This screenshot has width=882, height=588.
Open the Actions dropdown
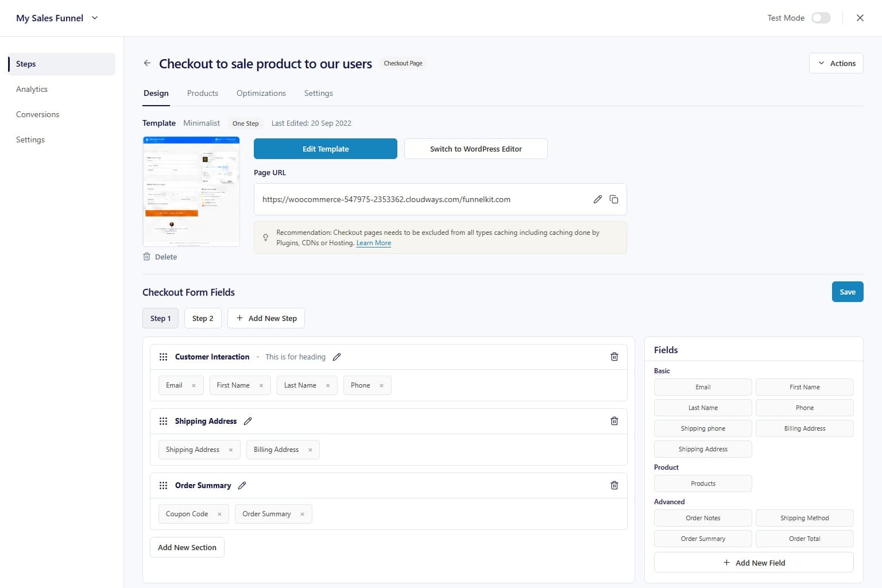point(836,63)
